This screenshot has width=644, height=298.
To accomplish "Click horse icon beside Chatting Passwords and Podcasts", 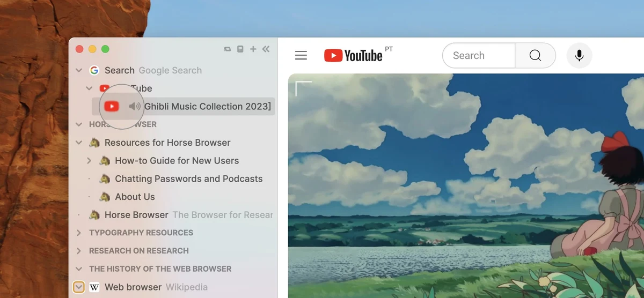I will [x=105, y=178].
